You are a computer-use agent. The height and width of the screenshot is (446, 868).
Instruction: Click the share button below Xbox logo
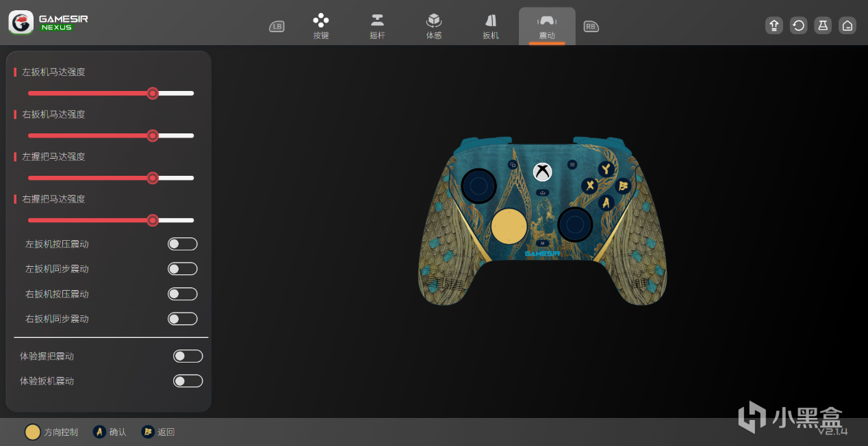[x=543, y=192]
